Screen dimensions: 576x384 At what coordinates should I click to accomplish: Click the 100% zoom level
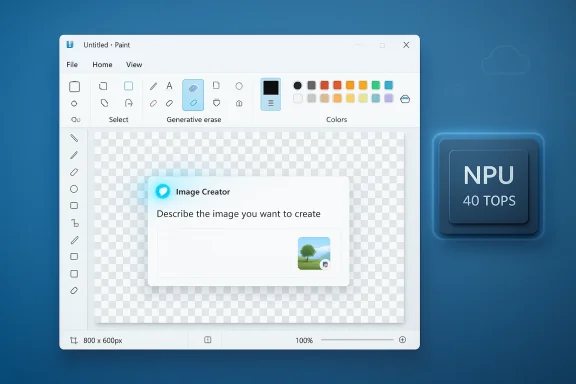(x=304, y=341)
